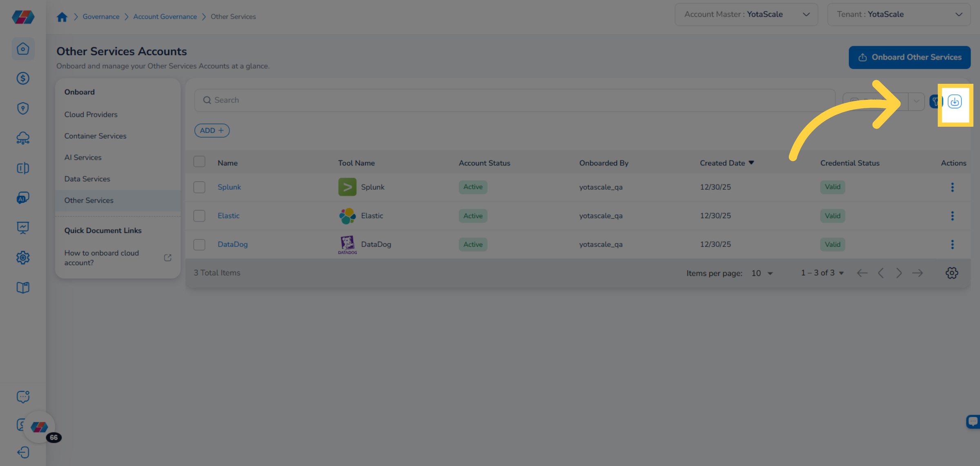Click the logout icon at sidebar bottom

pyautogui.click(x=23, y=453)
